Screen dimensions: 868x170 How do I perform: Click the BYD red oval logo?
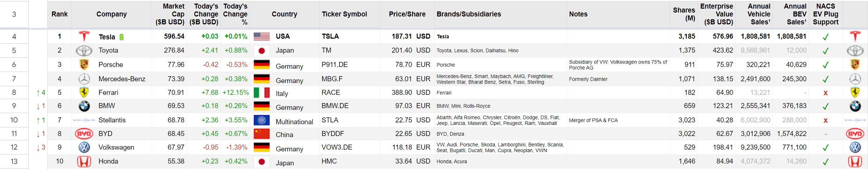point(84,134)
